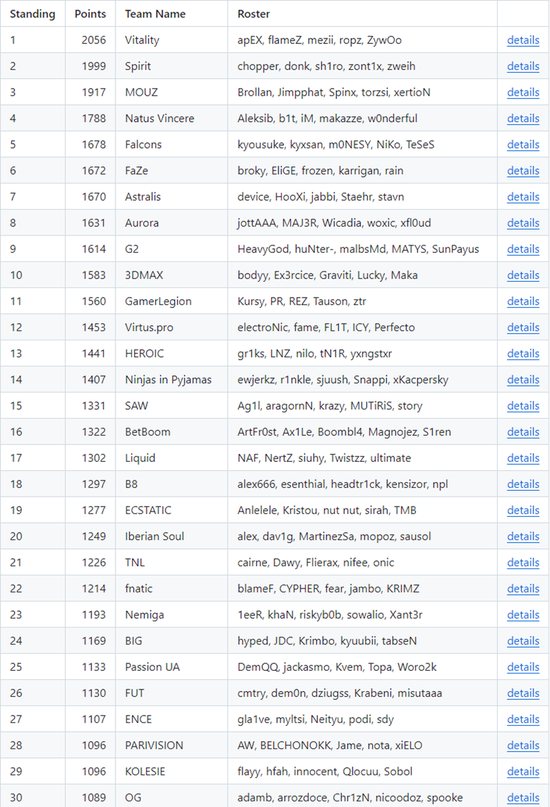The width and height of the screenshot is (550, 807).
Task: Click details link in Falcons row
Action: 523,145
